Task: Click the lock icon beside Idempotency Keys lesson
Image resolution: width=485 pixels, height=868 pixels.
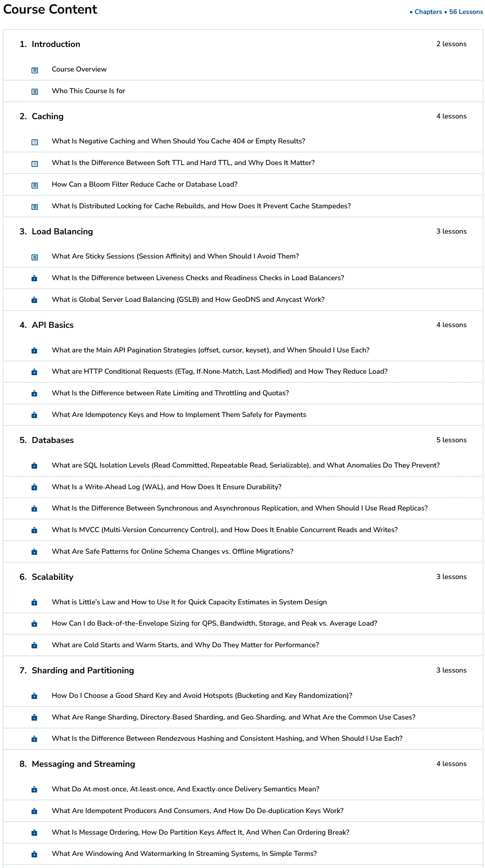Action: pos(34,415)
